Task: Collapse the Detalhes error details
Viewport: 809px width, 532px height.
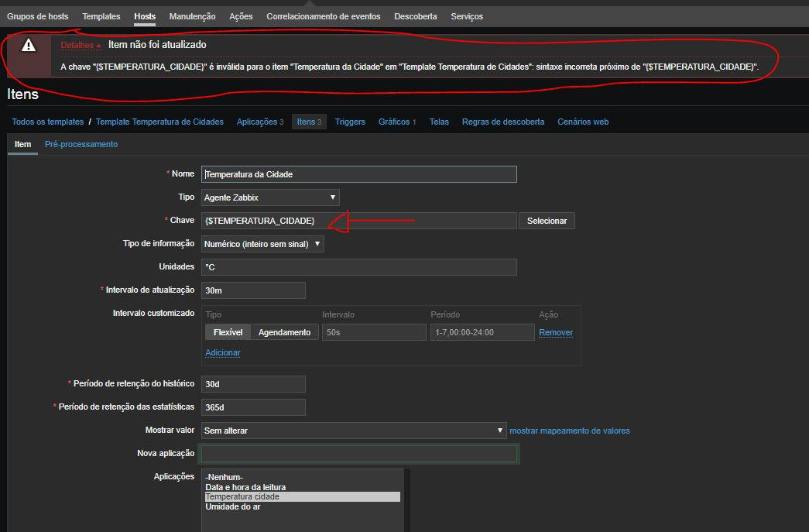Action: click(x=81, y=46)
